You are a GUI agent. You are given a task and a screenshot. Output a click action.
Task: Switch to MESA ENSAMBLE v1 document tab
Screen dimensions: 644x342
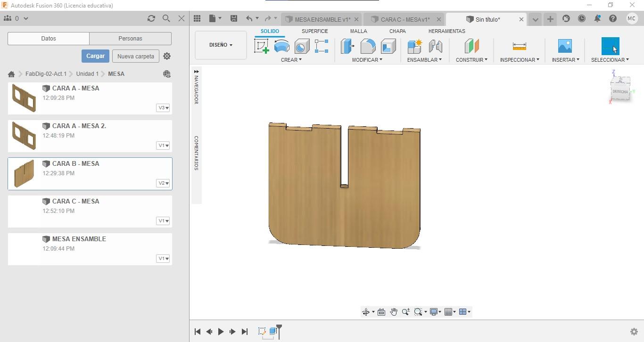pyautogui.click(x=322, y=19)
